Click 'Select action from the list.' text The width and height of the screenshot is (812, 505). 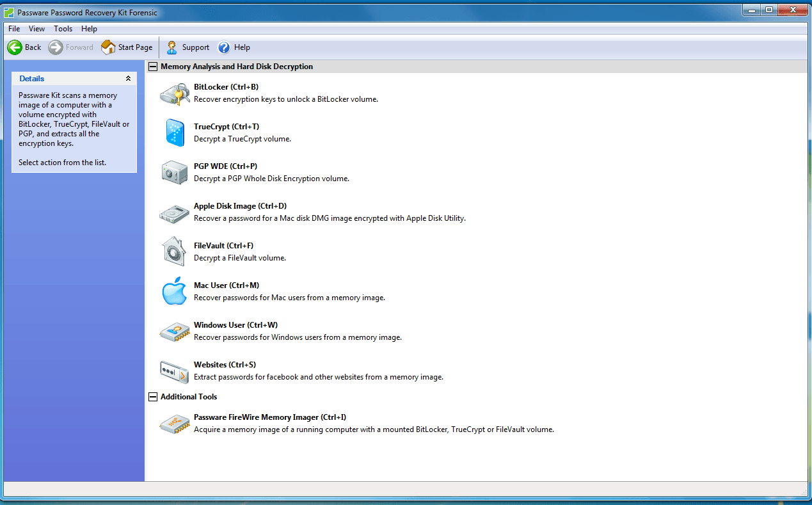[x=63, y=163]
